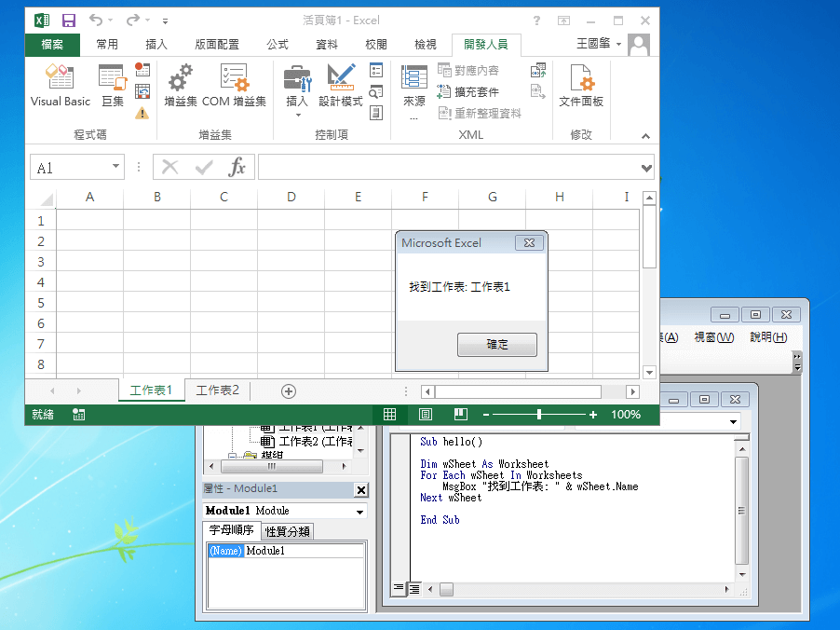Viewport: 840px width, 630px height.
Task: Click the 確定 button in the dialog
Action: pyautogui.click(x=496, y=344)
